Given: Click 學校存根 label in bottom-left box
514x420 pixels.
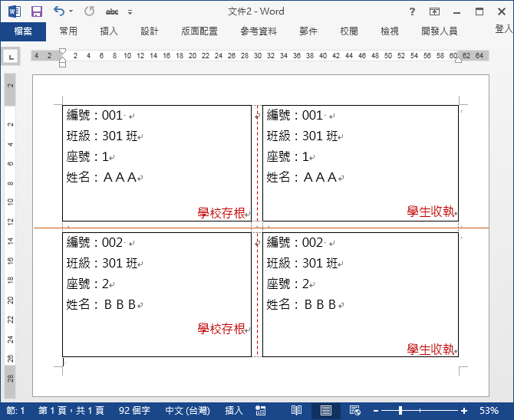Looking at the screenshot, I should pyautogui.click(x=221, y=329).
